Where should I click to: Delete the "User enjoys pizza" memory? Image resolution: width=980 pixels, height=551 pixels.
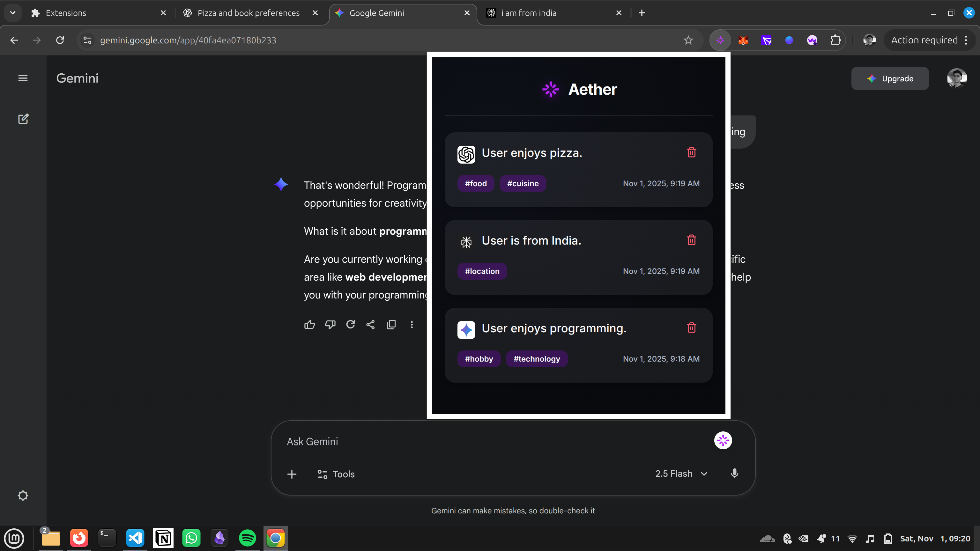tap(691, 152)
